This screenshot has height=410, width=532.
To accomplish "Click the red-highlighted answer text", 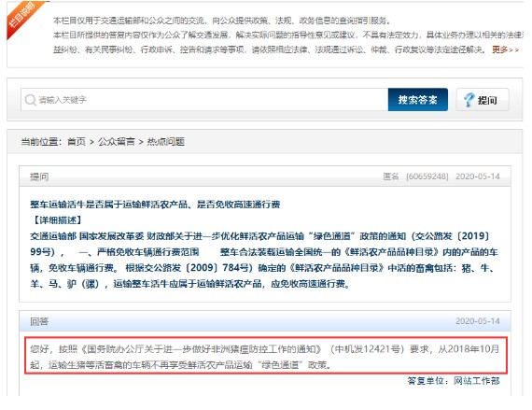I will [266, 356].
